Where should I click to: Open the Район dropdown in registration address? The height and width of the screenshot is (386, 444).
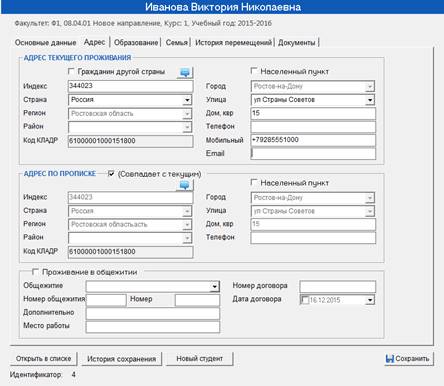(187, 238)
